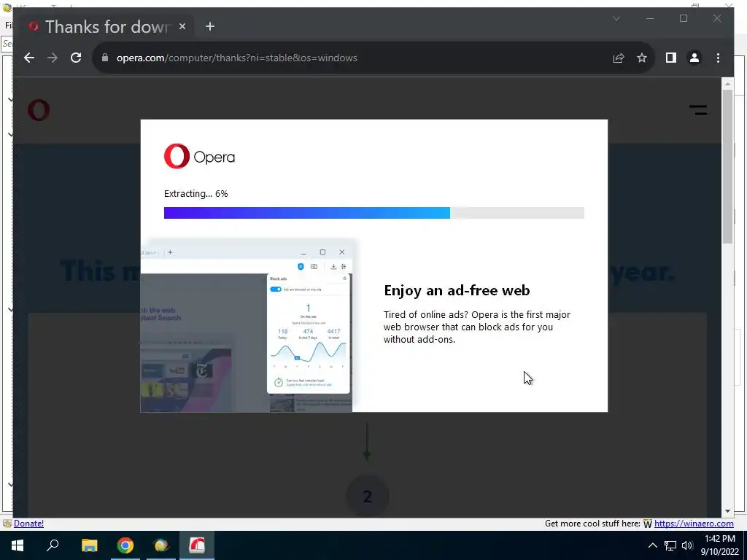Click the Opera logo on the webpage header
The height and width of the screenshot is (560, 747).
pos(39,110)
